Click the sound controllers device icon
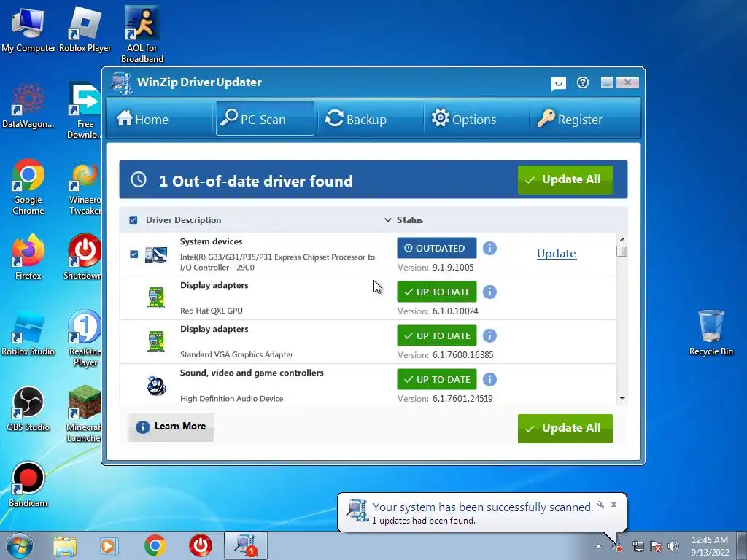The width and height of the screenshot is (747, 560). (156, 385)
